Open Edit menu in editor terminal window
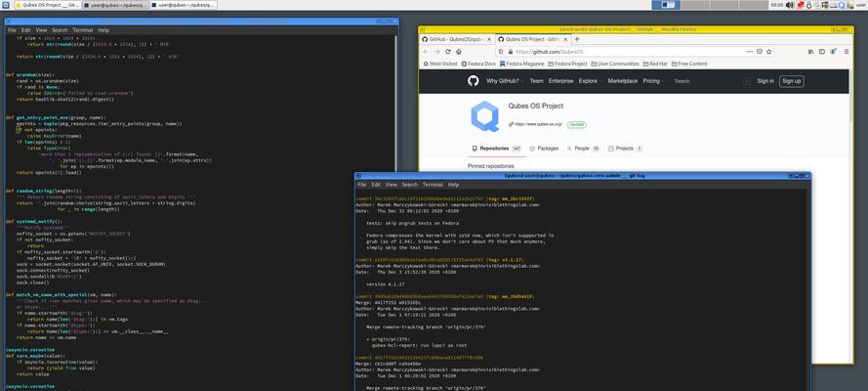868x391 pixels. coord(26,30)
